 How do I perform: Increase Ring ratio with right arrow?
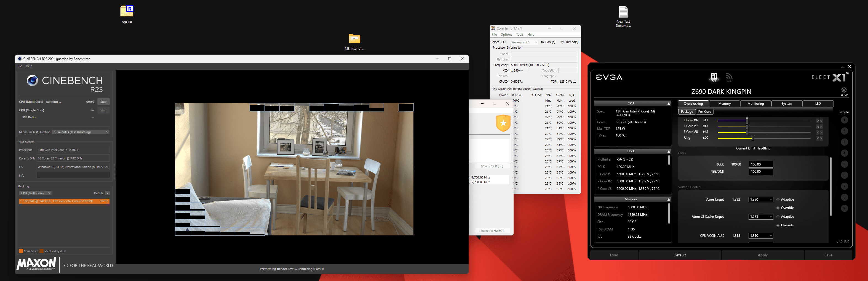click(x=821, y=138)
